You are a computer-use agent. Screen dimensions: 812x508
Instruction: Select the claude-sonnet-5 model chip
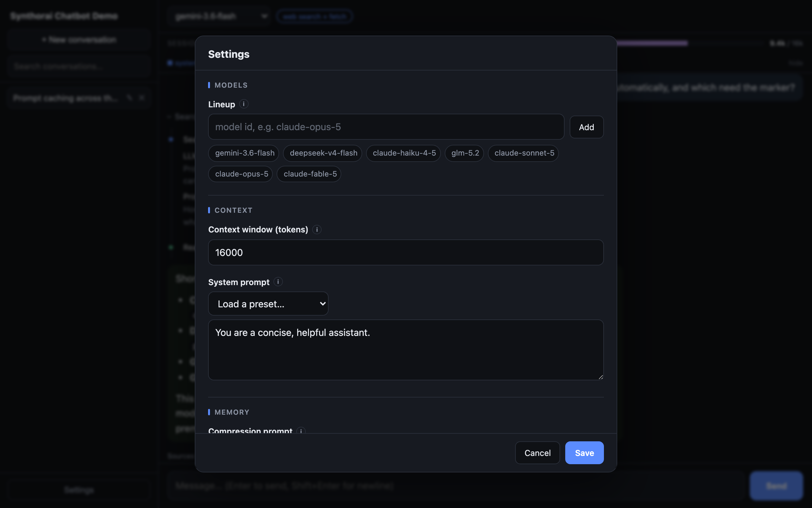pyautogui.click(x=523, y=153)
